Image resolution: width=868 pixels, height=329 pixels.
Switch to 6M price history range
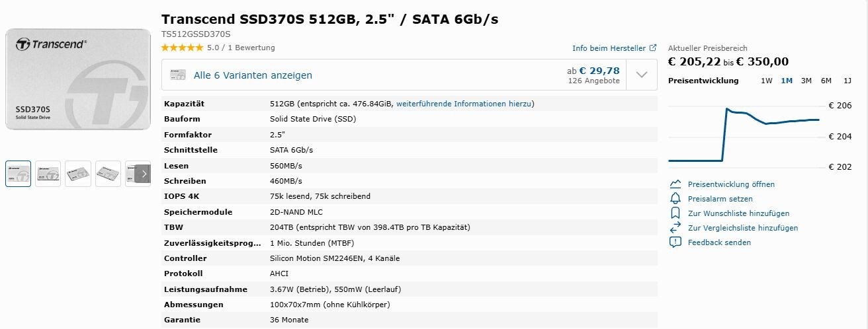(826, 81)
